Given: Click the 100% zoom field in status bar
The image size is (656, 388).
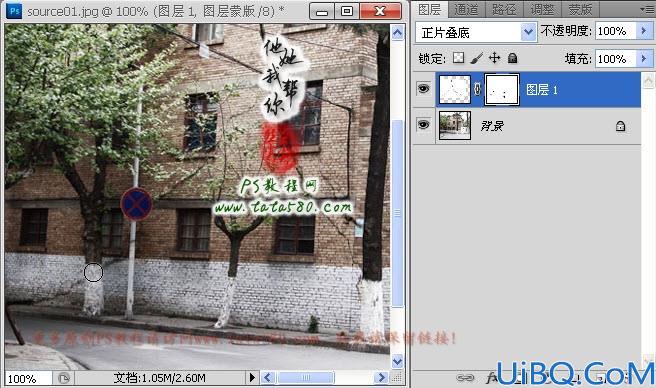Looking at the screenshot, I should (28, 378).
